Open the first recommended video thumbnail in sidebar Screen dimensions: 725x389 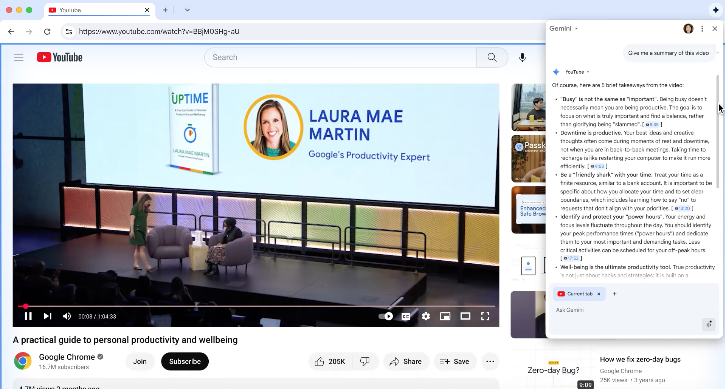coord(528,107)
